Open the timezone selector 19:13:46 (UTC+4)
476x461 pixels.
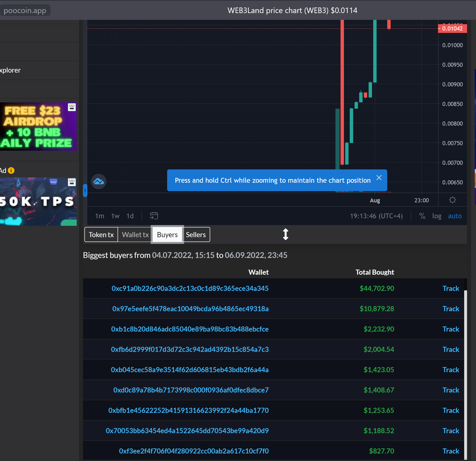pyautogui.click(x=376, y=216)
